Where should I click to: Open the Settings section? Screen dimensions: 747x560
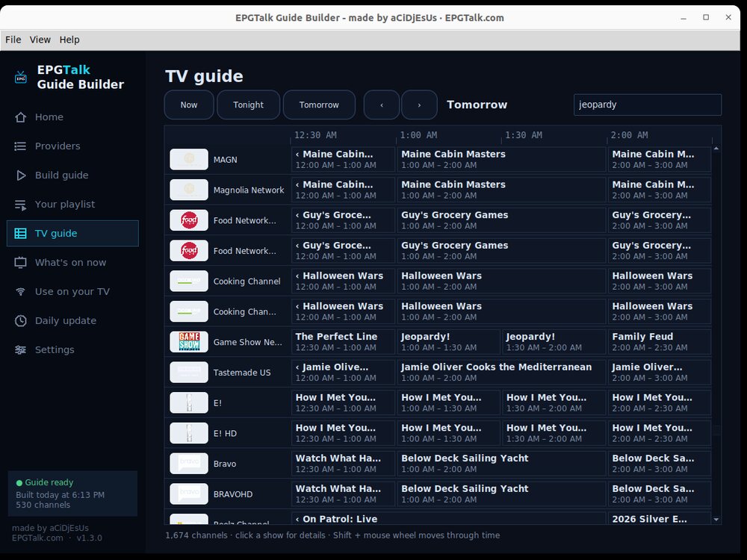coord(73,350)
